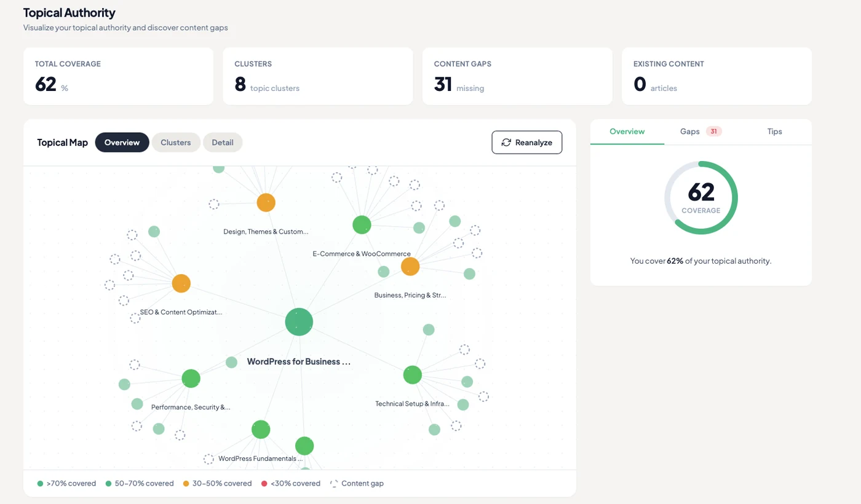Click the 30–50% covered orange legend dot
861x504 pixels.
(x=186, y=484)
